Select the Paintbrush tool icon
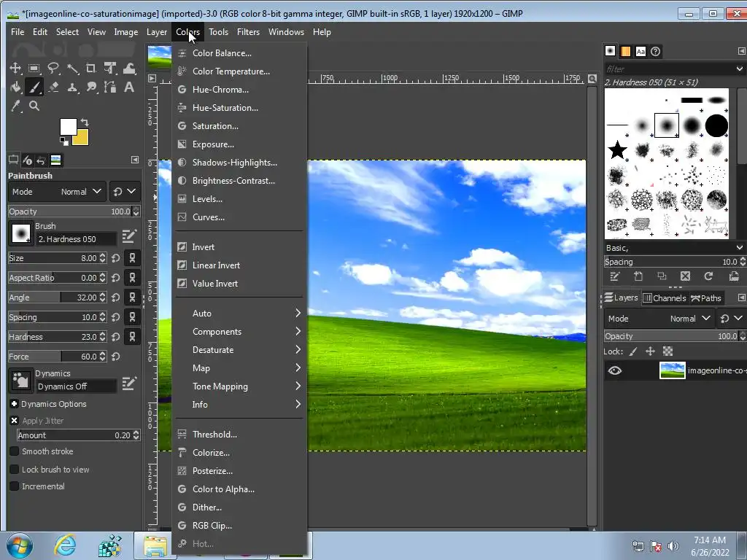The height and width of the screenshot is (560, 747). point(34,87)
